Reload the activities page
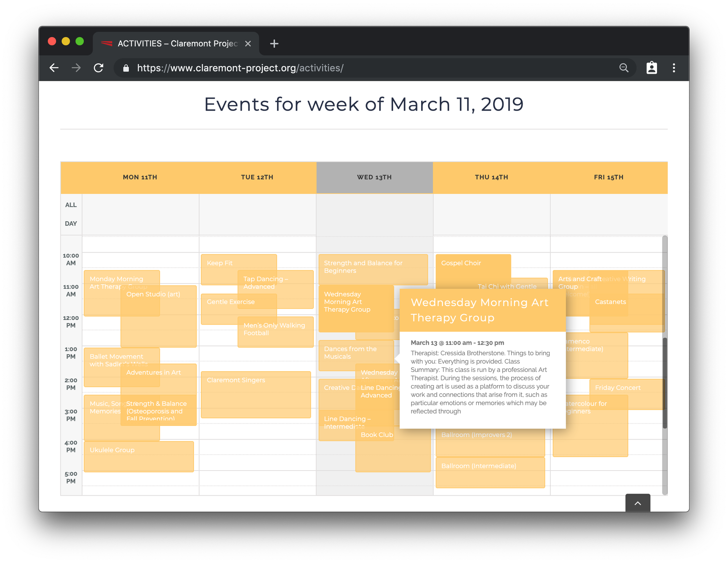Image resolution: width=728 pixels, height=563 pixels. pyautogui.click(x=99, y=68)
